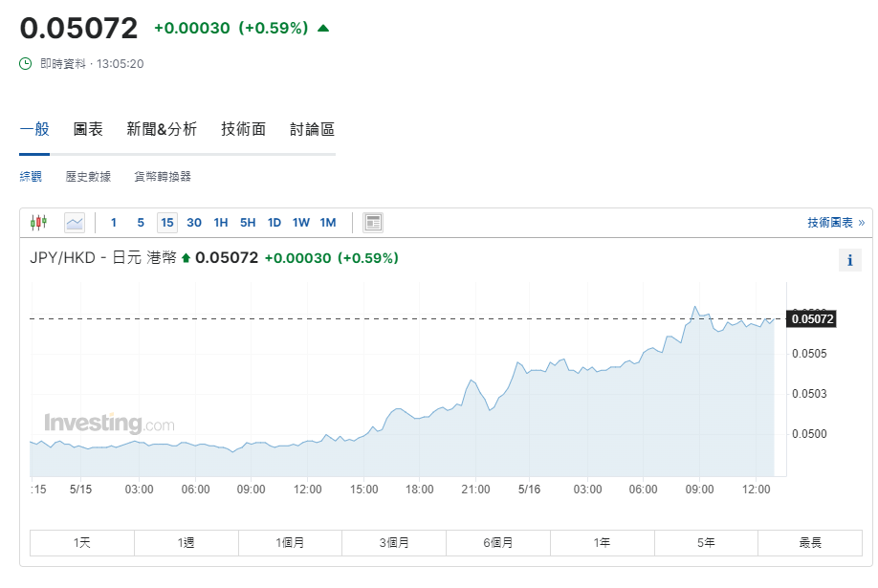Viewport: 878px width, 588px height.
Task: Click the green upward triangle indicator
Action: click(x=321, y=28)
